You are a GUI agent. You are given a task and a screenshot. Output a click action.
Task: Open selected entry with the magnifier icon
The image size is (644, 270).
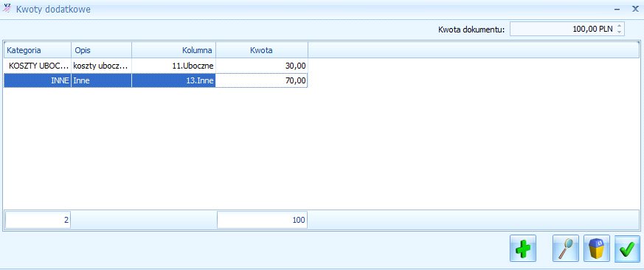(566, 249)
